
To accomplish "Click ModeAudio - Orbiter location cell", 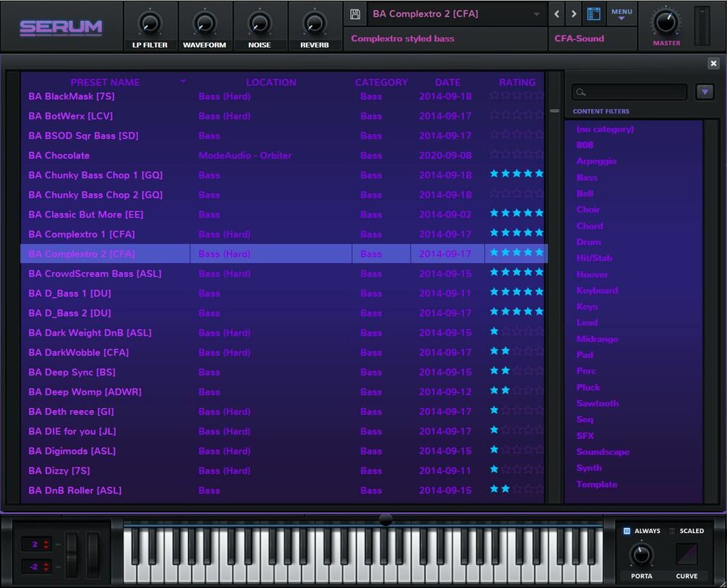I will coord(245,155).
